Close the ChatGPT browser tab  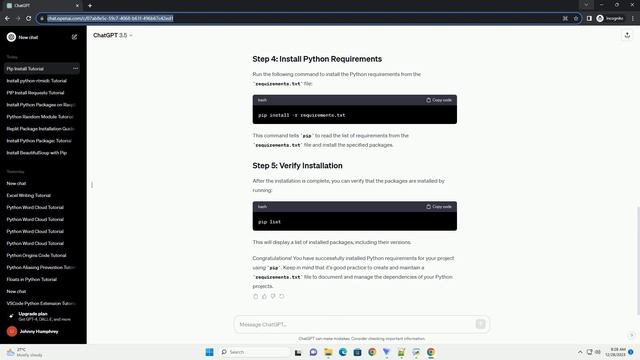[77, 6]
